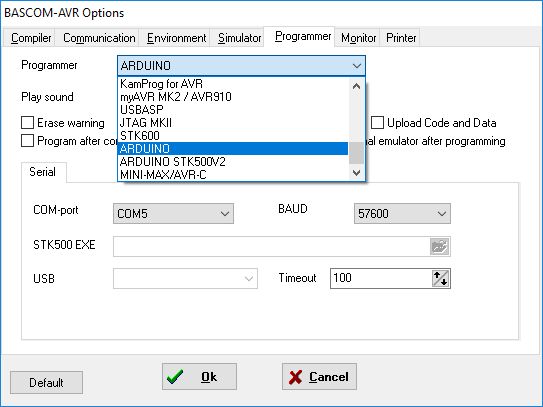Open the COM-port dropdown
543x407 pixels.
(173, 213)
